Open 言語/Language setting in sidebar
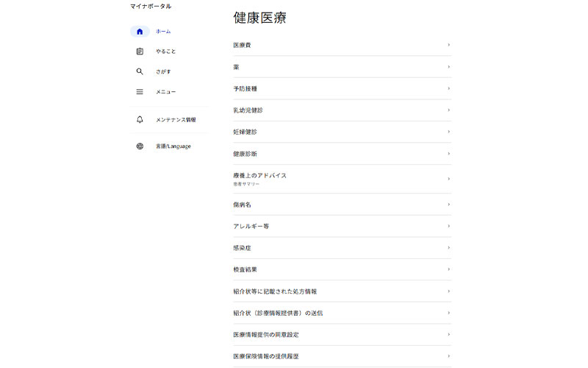The height and width of the screenshot is (368, 588). point(169,146)
